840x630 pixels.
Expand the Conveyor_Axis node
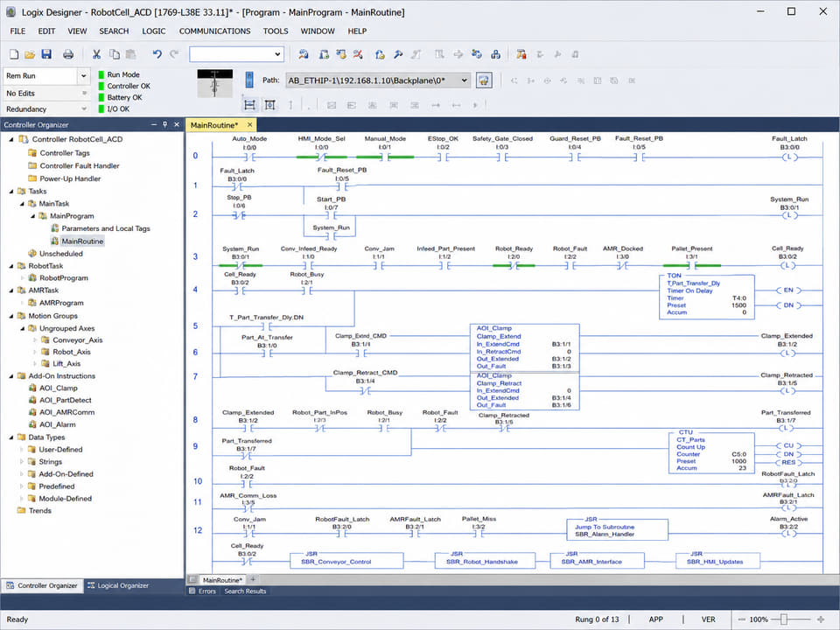35,340
